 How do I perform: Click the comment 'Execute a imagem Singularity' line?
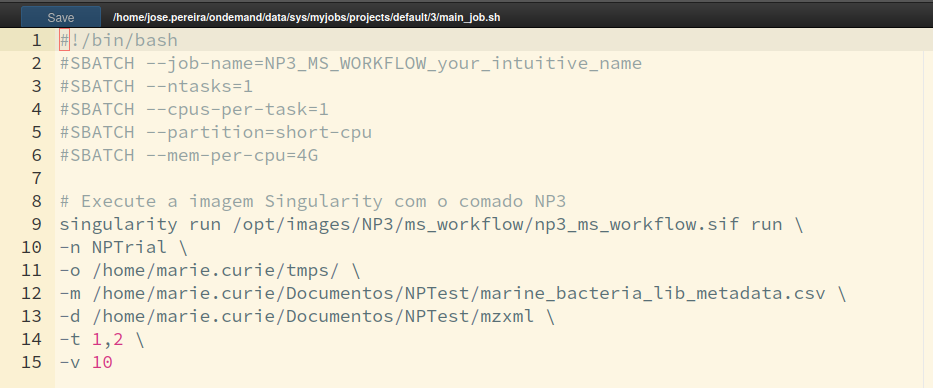click(313, 201)
